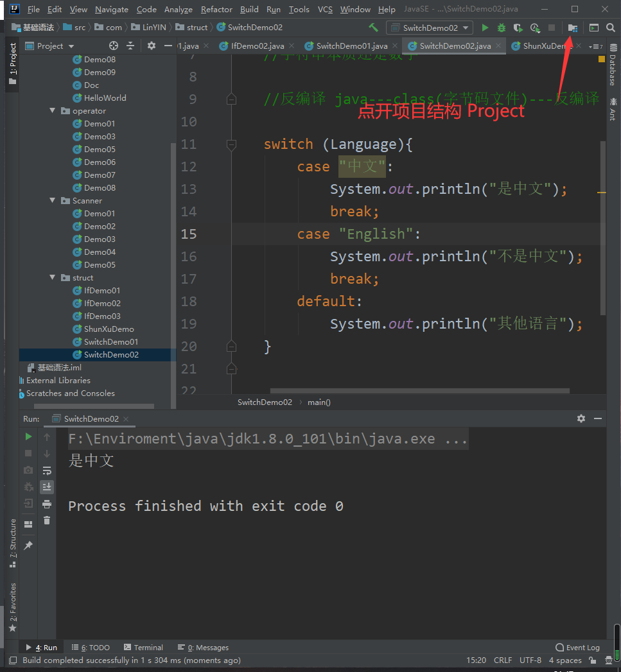Run SwitchDemo02 with green play button
The image size is (621, 672).
coord(485,28)
